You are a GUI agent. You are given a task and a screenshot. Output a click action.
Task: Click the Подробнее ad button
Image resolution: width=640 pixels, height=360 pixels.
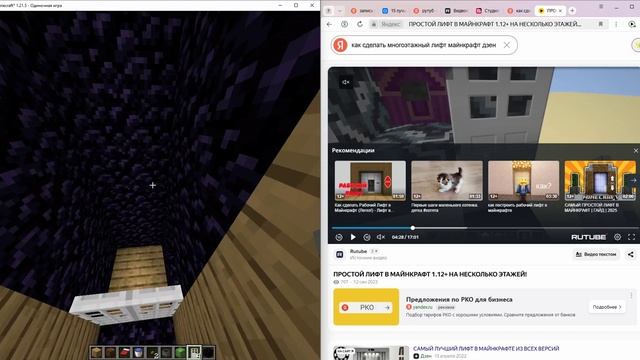pos(607,307)
